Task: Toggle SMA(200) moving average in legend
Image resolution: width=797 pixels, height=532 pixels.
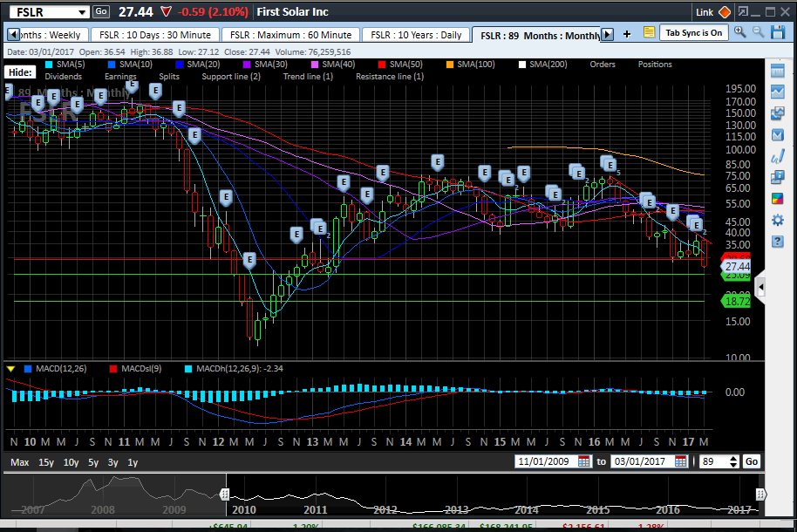Action: tap(542, 64)
